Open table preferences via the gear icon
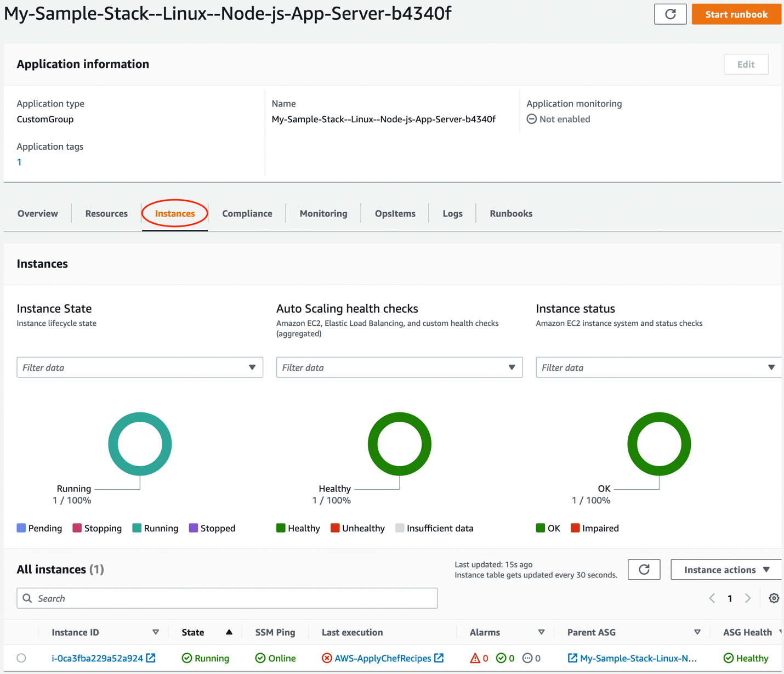This screenshot has height=674, width=784. point(774,598)
